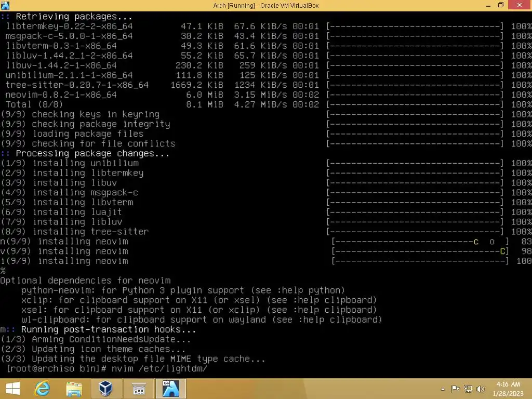The height and width of the screenshot is (399, 532).
Task: Click '(6/9) installing luajit' line
Action: click(61, 212)
